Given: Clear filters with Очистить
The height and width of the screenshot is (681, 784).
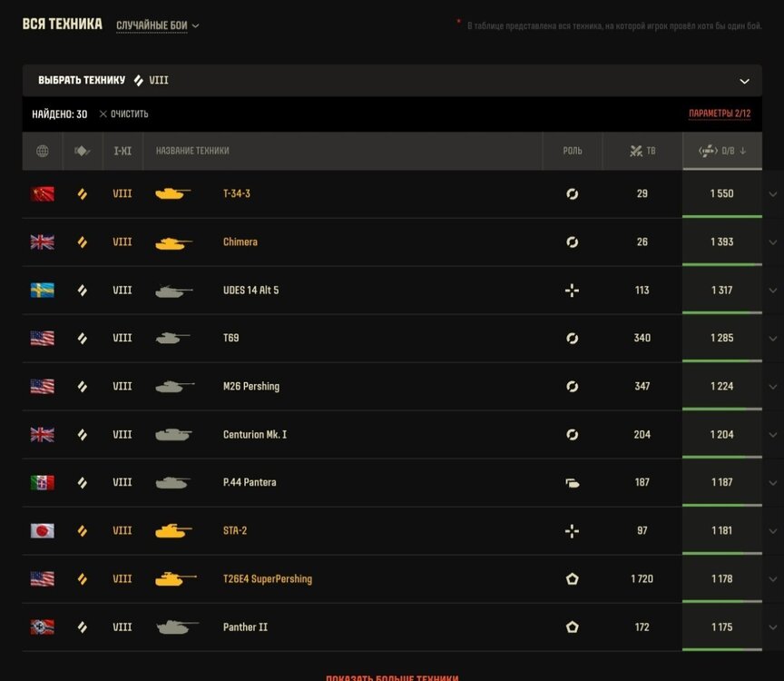Looking at the screenshot, I should [x=123, y=114].
